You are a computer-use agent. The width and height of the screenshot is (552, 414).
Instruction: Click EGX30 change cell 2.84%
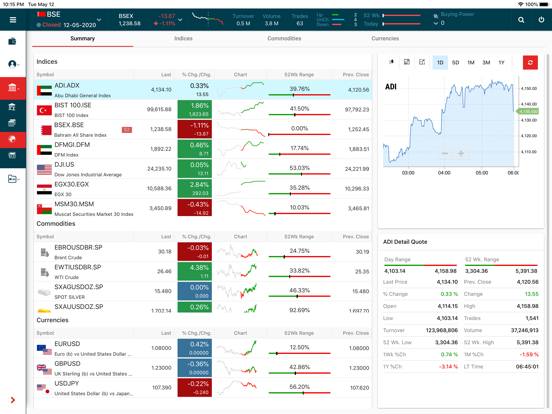[195, 188]
